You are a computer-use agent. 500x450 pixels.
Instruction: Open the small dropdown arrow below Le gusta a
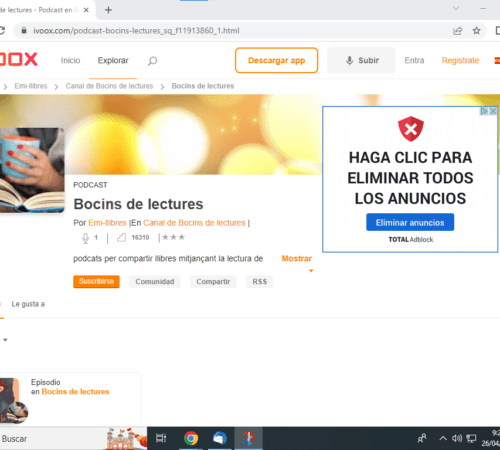5,340
